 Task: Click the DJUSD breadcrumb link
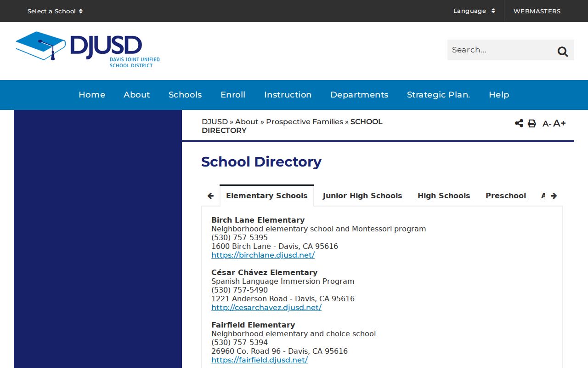pos(215,121)
